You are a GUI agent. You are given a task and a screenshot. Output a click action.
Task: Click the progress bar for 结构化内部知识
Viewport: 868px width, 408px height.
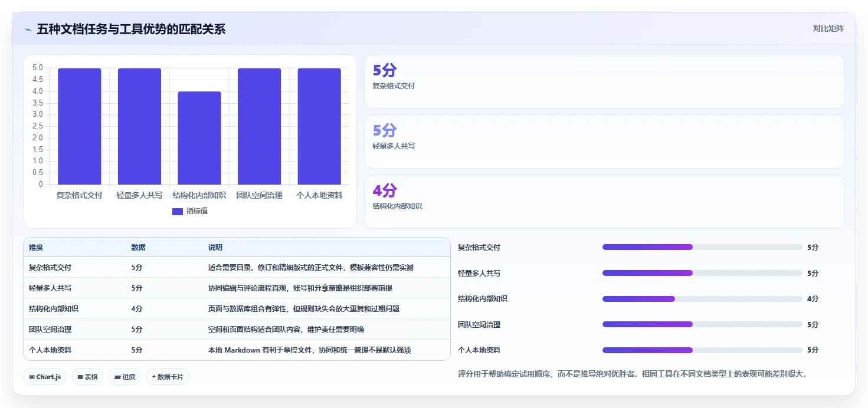702,299
